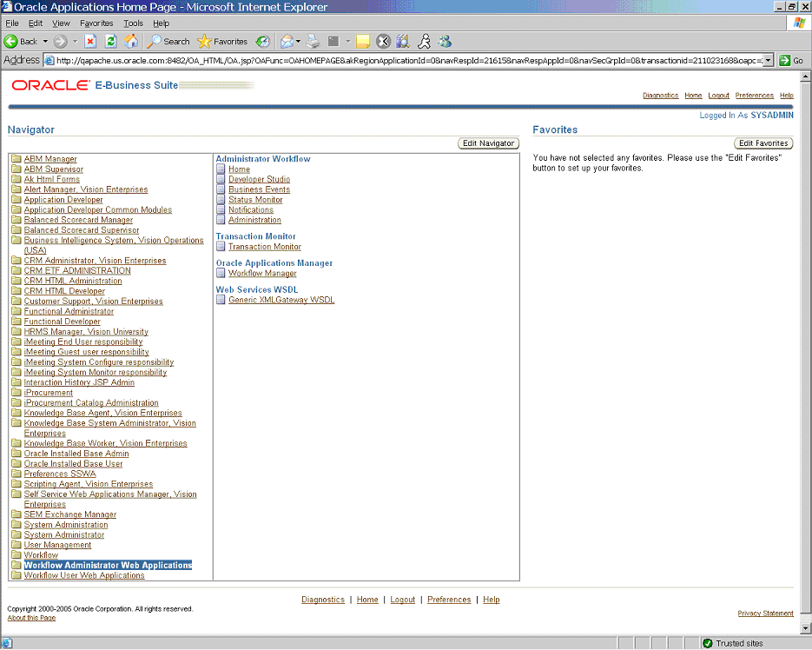Click the Messenger people toolbar icon

pyautogui.click(x=445, y=42)
